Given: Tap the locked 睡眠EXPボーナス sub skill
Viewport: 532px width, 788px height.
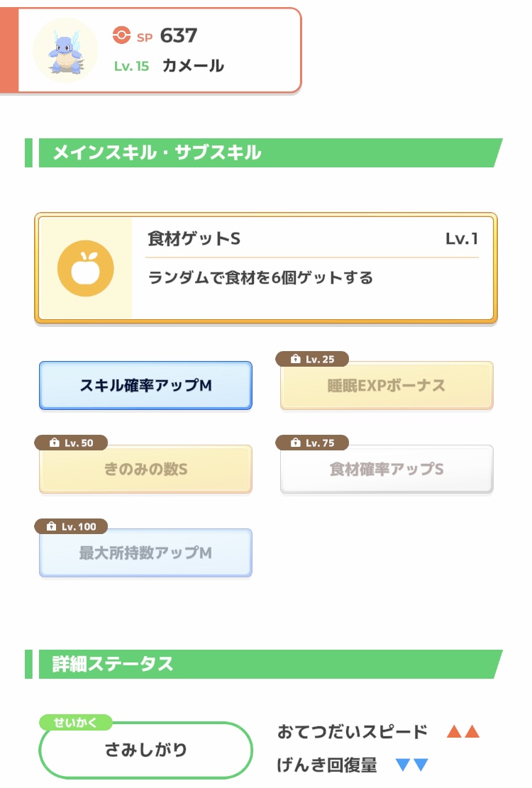Looking at the screenshot, I should [x=387, y=385].
